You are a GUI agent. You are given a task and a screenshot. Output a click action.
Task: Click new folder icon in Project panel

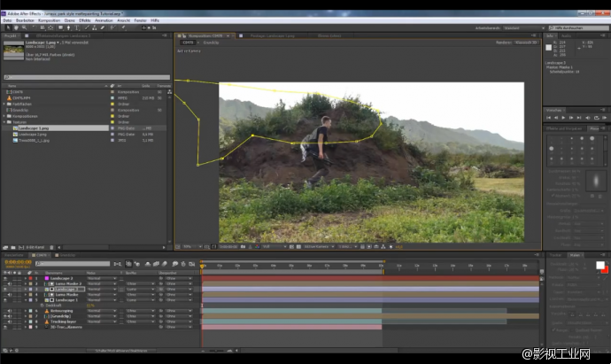click(13, 247)
